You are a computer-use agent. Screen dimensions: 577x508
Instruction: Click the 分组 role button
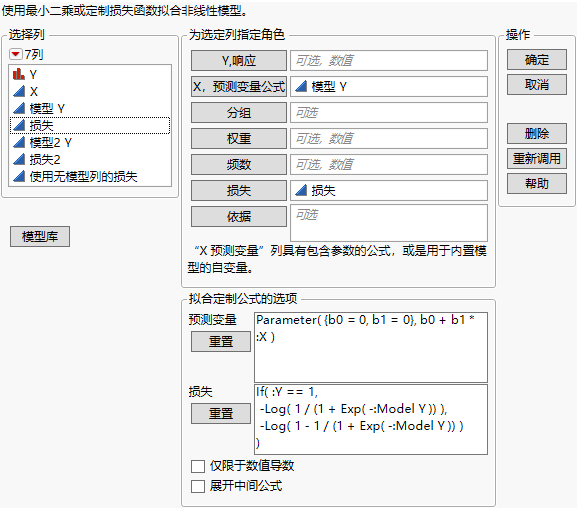tap(239, 113)
